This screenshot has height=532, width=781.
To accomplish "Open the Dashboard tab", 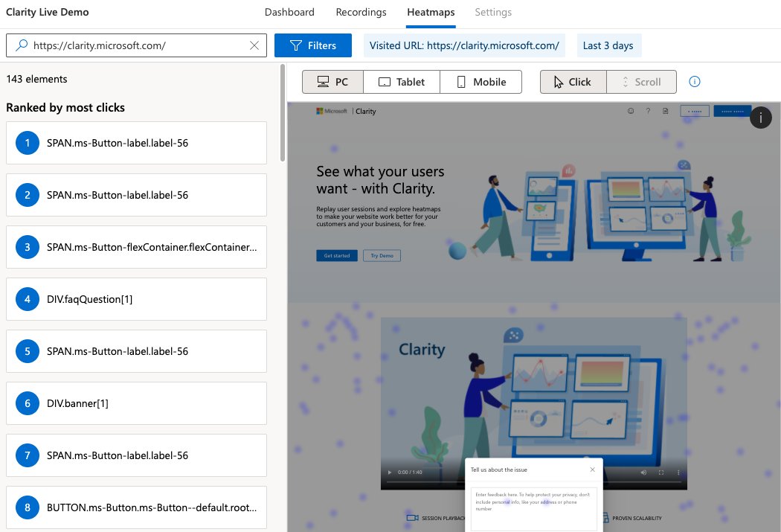I will (289, 12).
